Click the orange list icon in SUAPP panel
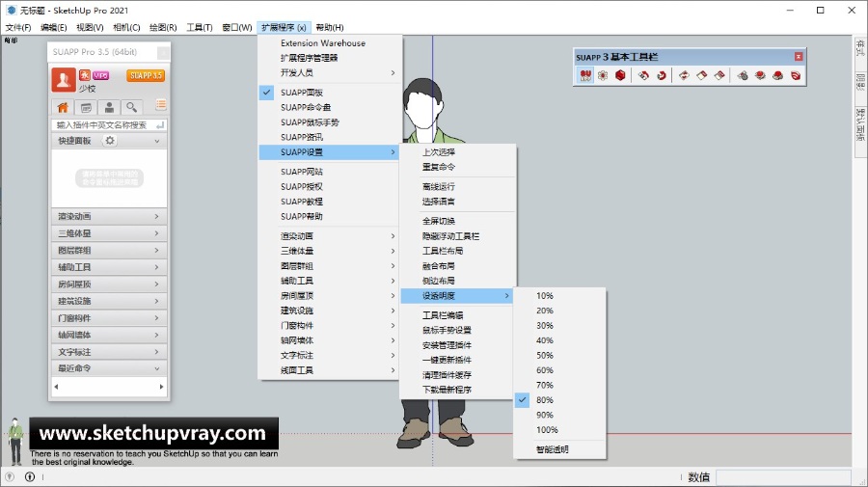Image resolution: width=868 pixels, height=487 pixels. pos(160,104)
